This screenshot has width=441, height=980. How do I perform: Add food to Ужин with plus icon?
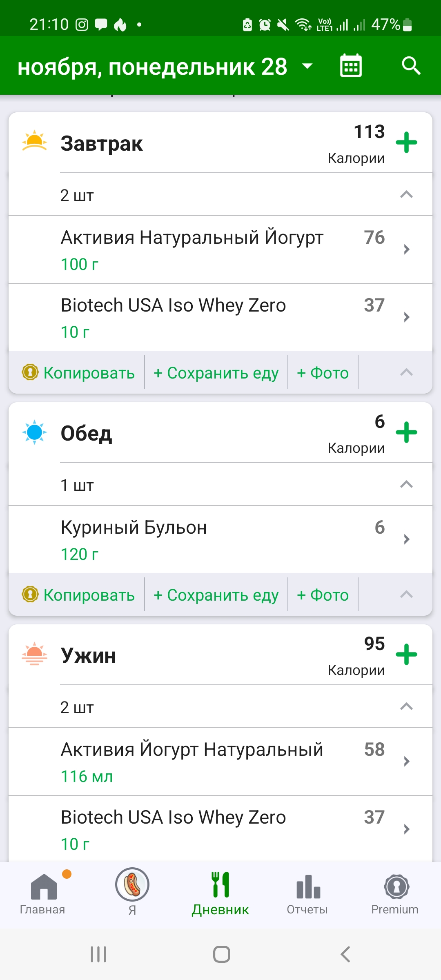coord(406,655)
